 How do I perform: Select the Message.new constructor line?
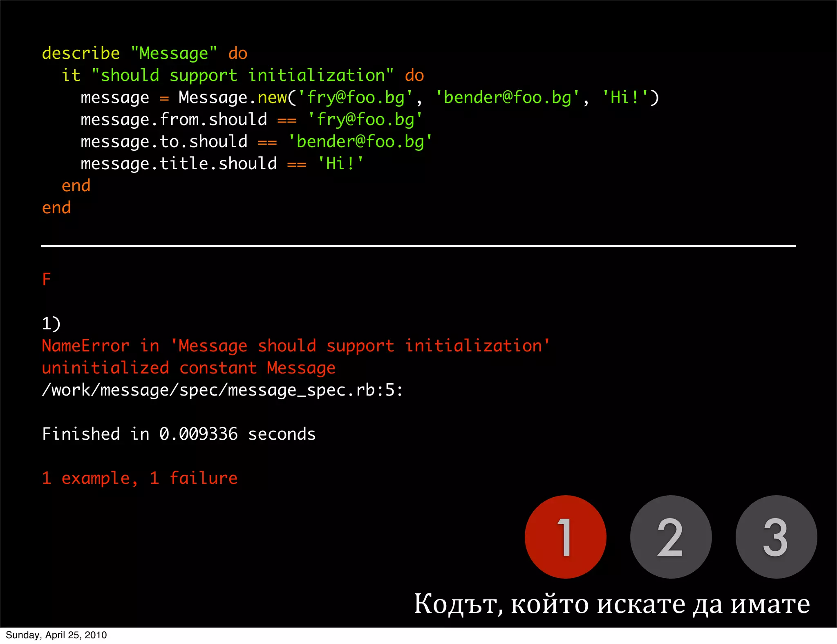point(370,98)
